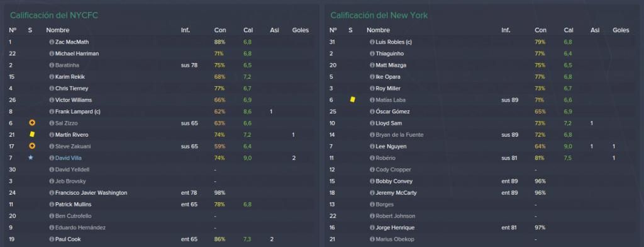The width and height of the screenshot is (644, 247).
Task: Sort New York table by Con column
Action: [x=540, y=30]
